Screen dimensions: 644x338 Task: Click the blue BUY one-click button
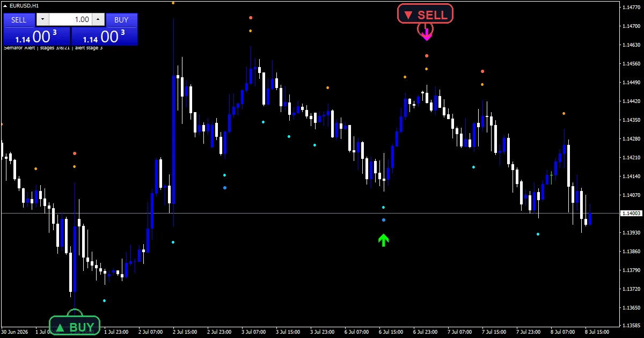[x=122, y=20]
